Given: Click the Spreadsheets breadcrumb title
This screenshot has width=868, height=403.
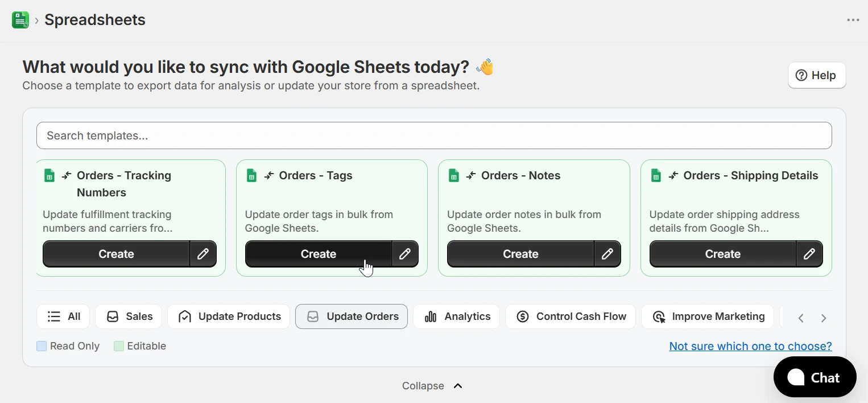Looking at the screenshot, I should click(x=95, y=20).
